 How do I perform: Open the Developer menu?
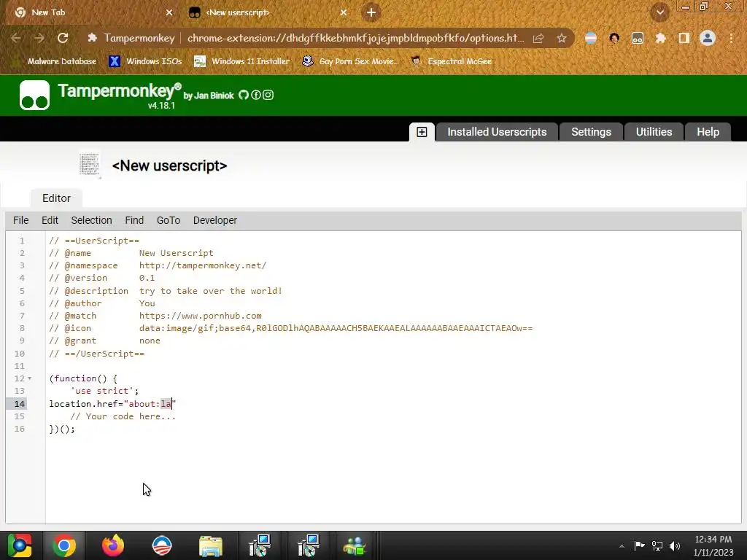(x=215, y=220)
